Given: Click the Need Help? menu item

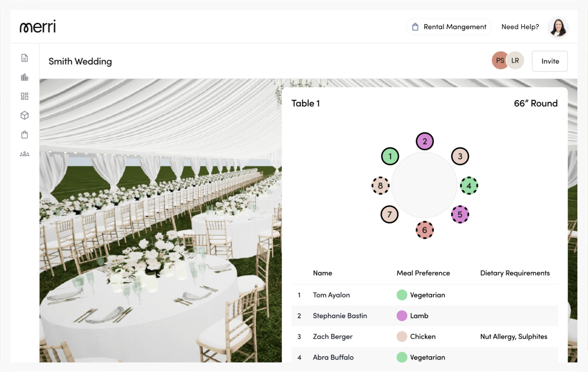Looking at the screenshot, I should [x=520, y=26].
